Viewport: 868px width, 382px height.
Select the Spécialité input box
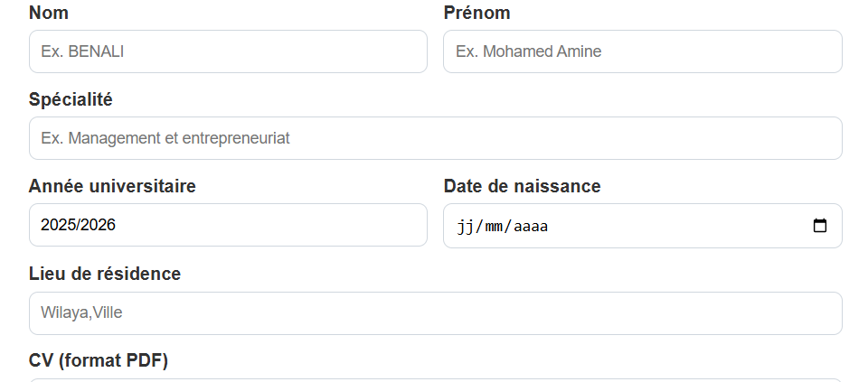(435, 138)
